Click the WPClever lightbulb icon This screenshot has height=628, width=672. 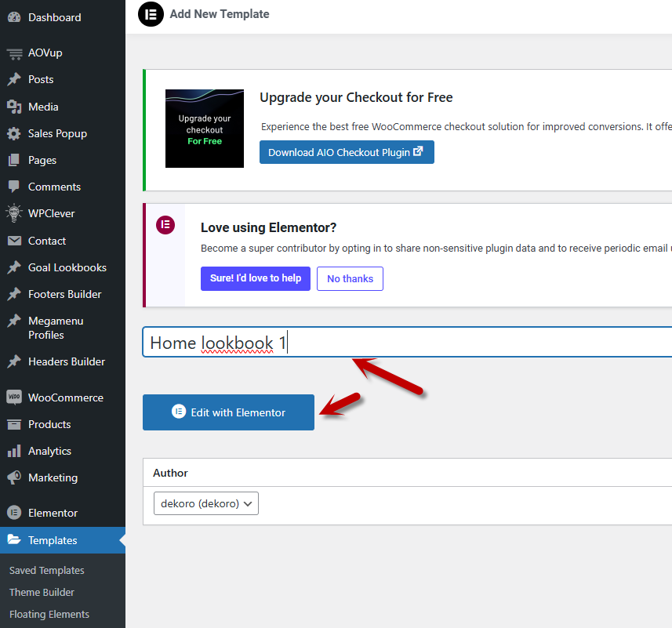14,213
